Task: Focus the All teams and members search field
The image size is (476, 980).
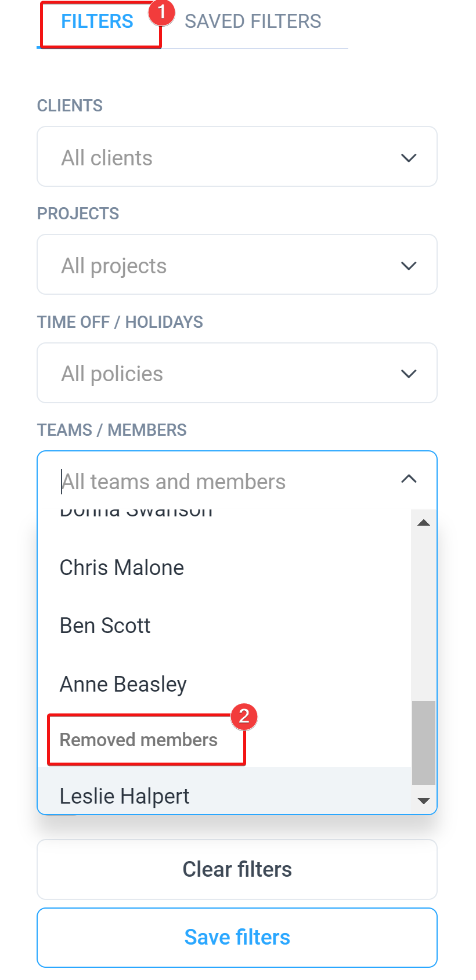Action: tap(221, 482)
